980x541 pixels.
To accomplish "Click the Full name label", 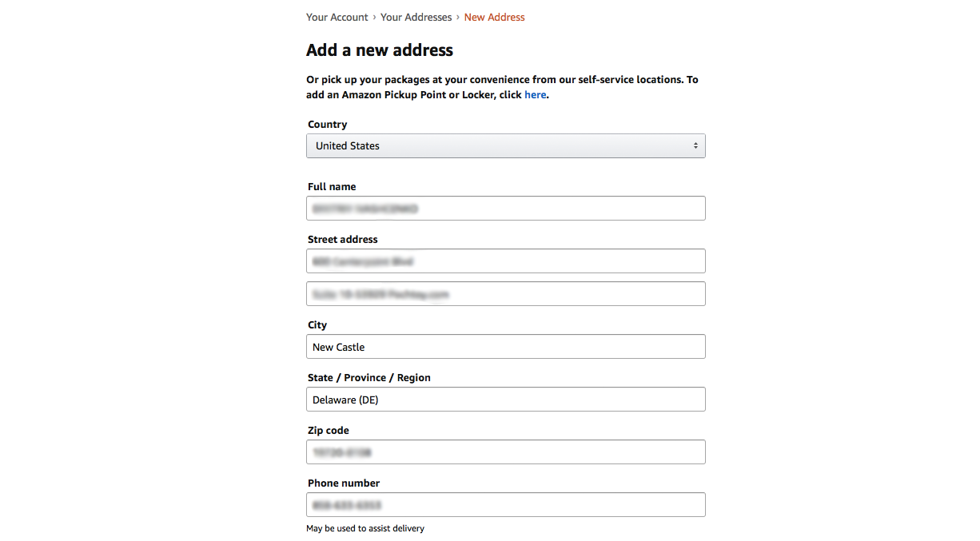I will (x=332, y=187).
